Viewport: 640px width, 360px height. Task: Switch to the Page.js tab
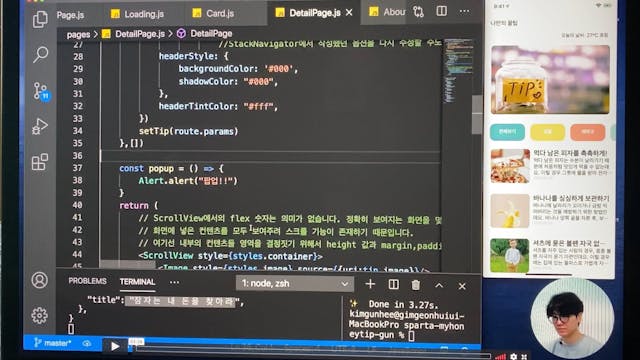[70, 15]
